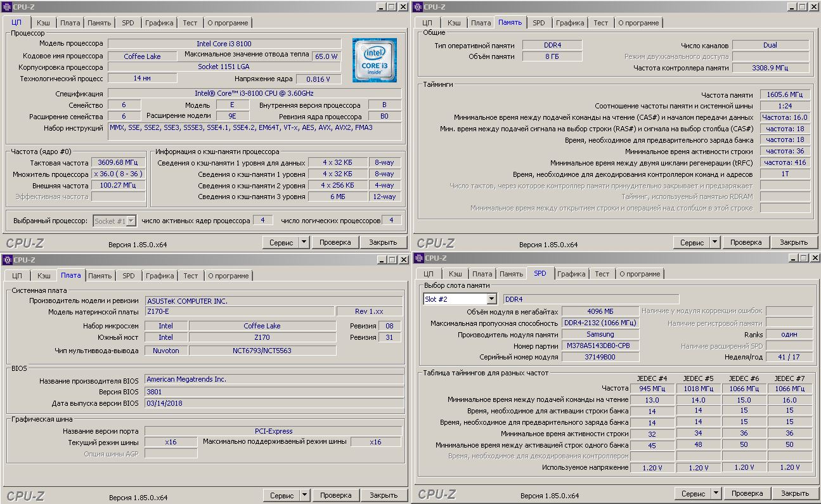
Task: Click the 'Socket 1151 LGA' package value
Action: click(x=224, y=67)
